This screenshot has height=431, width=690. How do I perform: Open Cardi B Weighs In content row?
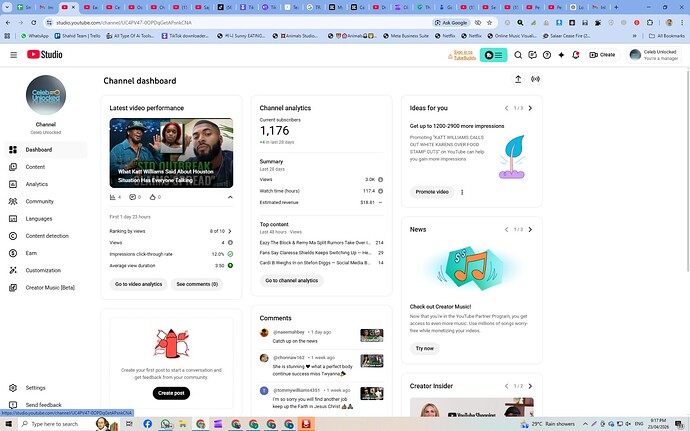[x=321, y=263]
